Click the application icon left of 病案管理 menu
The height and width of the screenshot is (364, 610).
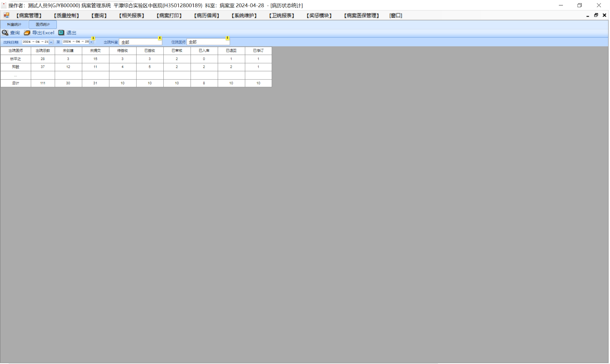(7, 15)
